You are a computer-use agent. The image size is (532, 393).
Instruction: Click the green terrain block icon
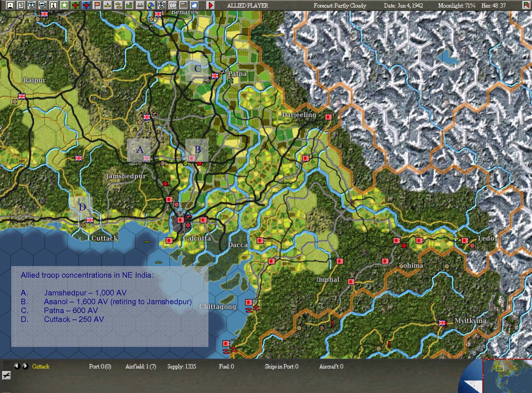[x=129, y=5]
